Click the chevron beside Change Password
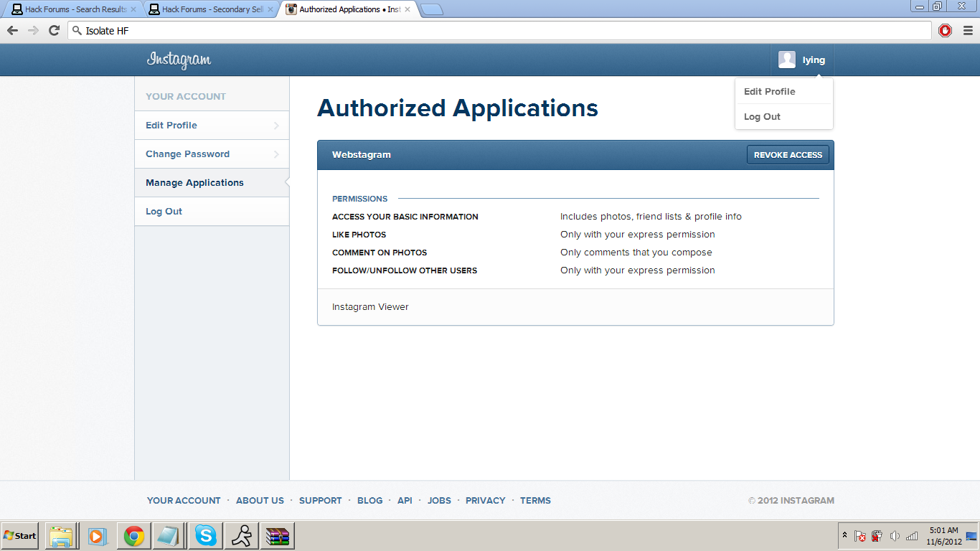This screenshot has width=980, height=551. click(276, 154)
